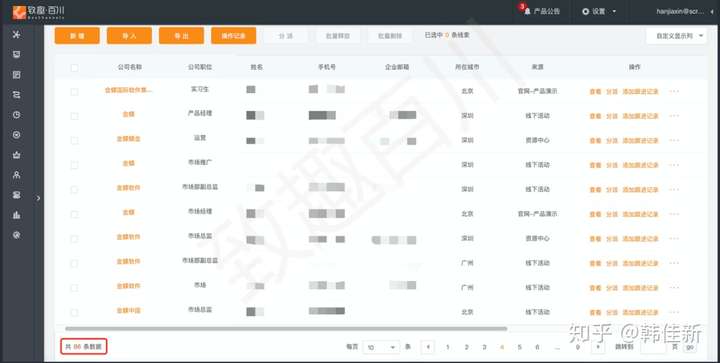The width and height of the screenshot is (720, 363).
Task: Expand the left sidebar with the chevron
Action: pyautogui.click(x=39, y=198)
